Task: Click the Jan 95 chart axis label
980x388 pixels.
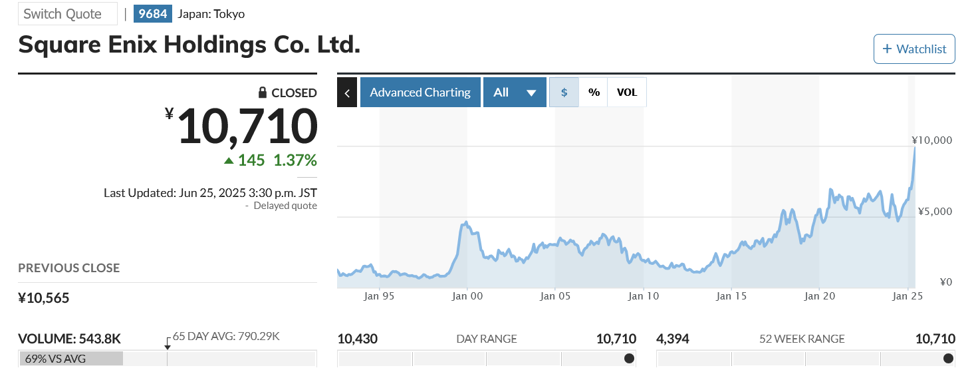Action: 380,296
